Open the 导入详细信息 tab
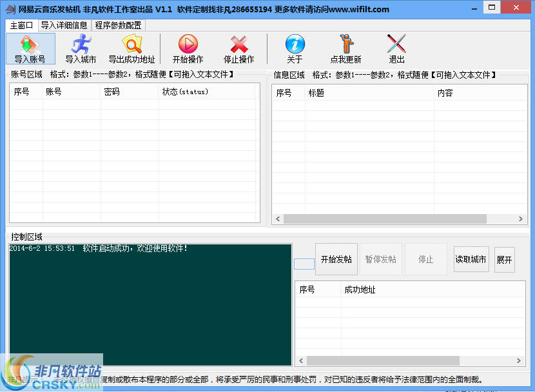 64,25
